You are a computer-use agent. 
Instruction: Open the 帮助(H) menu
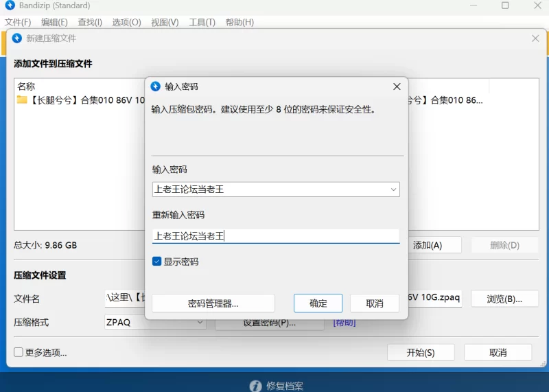click(x=240, y=23)
